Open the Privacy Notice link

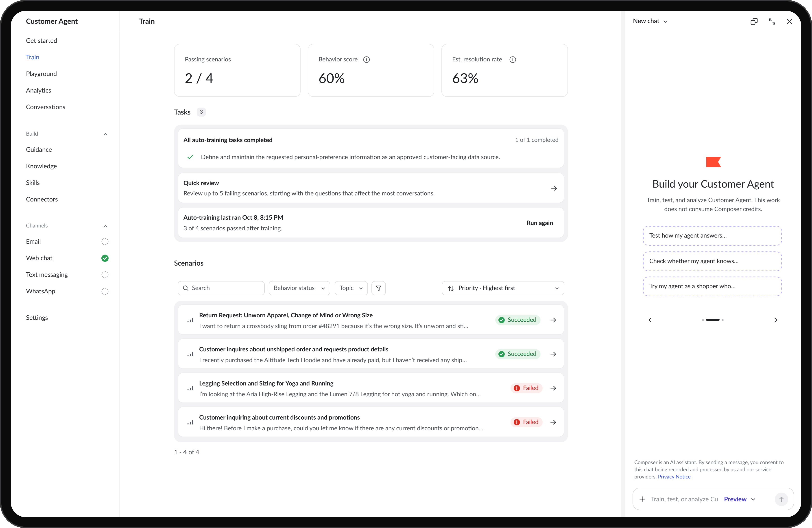(x=674, y=476)
